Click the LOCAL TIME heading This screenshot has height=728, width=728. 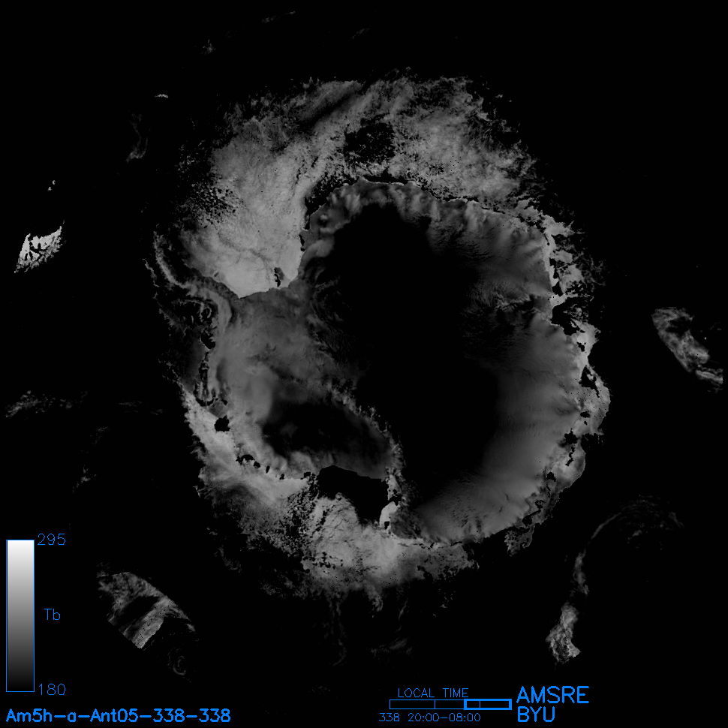click(x=432, y=693)
